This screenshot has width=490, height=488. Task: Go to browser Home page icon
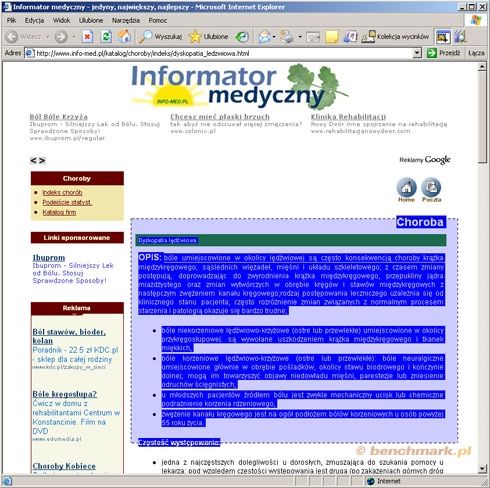coord(125,36)
